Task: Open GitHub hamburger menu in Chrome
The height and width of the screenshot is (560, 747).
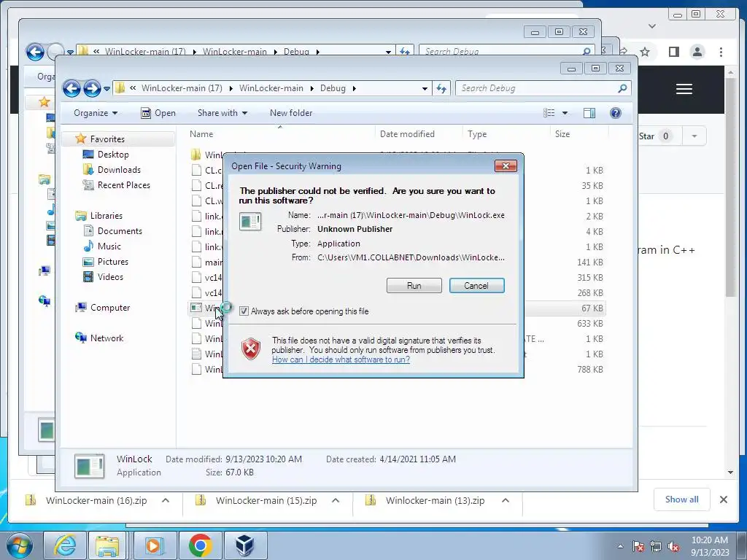Action: click(x=684, y=89)
